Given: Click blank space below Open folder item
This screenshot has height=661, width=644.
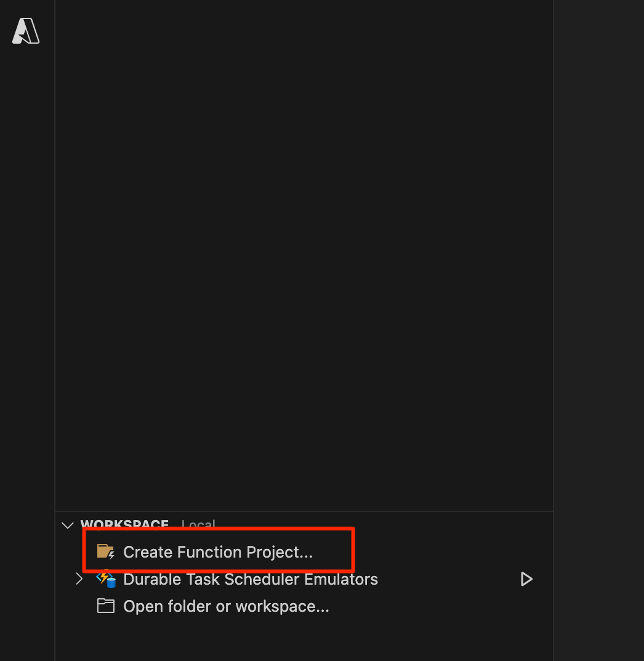Looking at the screenshot, I should pyautogui.click(x=304, y=640).
